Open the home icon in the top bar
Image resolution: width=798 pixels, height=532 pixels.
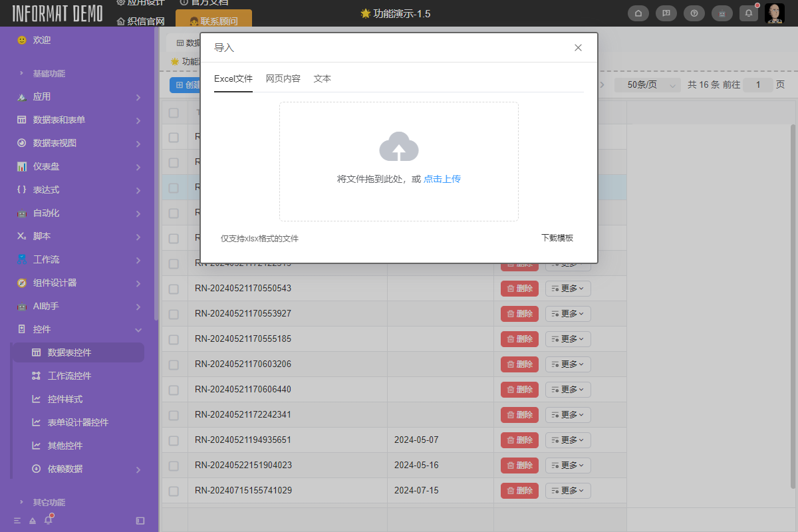pyautogui.click(x=638, y=13)
